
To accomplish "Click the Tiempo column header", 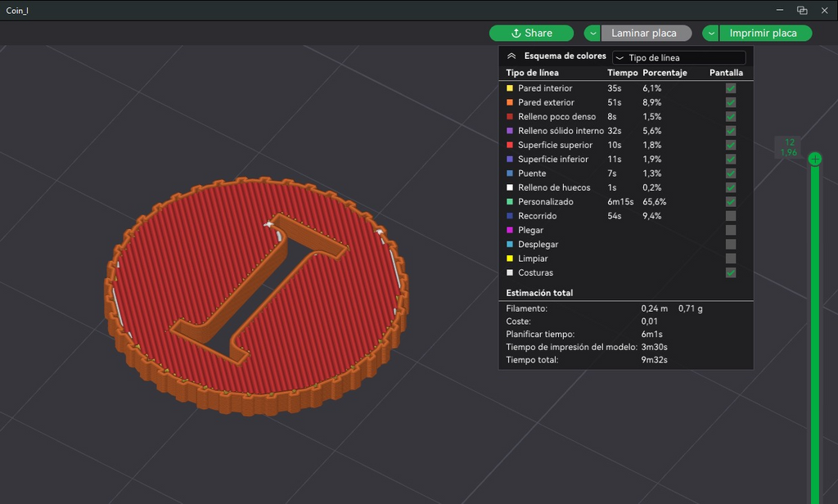I will [622, 73].
